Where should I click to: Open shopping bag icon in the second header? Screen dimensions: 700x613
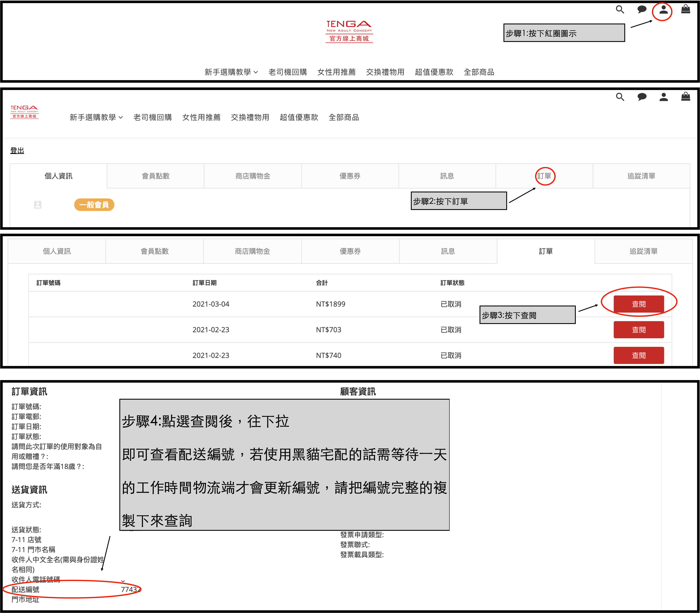685,97
